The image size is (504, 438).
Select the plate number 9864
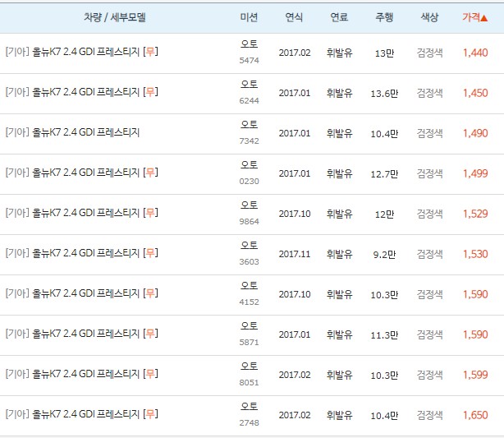click(249, 221)
